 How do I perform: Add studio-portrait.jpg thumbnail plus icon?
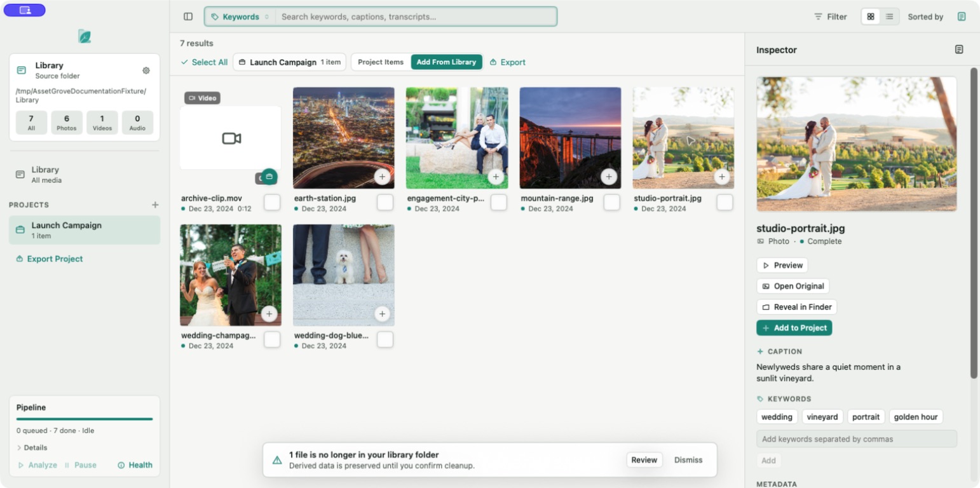(722, 177)
